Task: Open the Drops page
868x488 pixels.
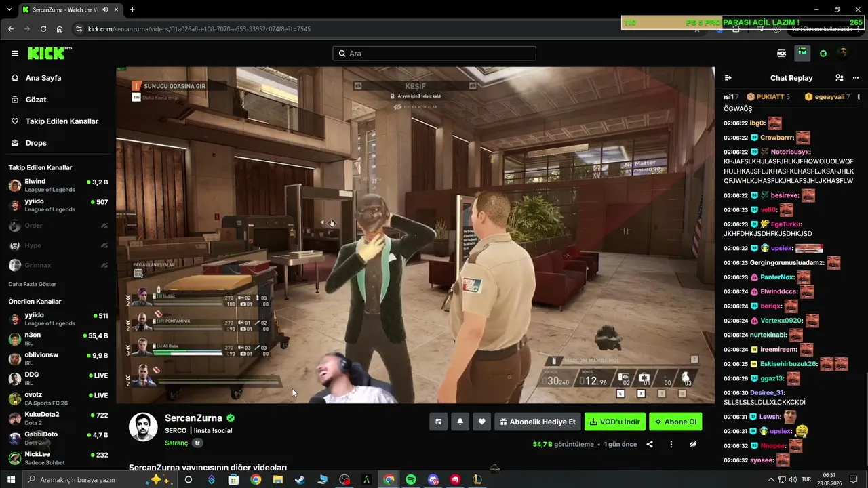Action: [36, 143]
